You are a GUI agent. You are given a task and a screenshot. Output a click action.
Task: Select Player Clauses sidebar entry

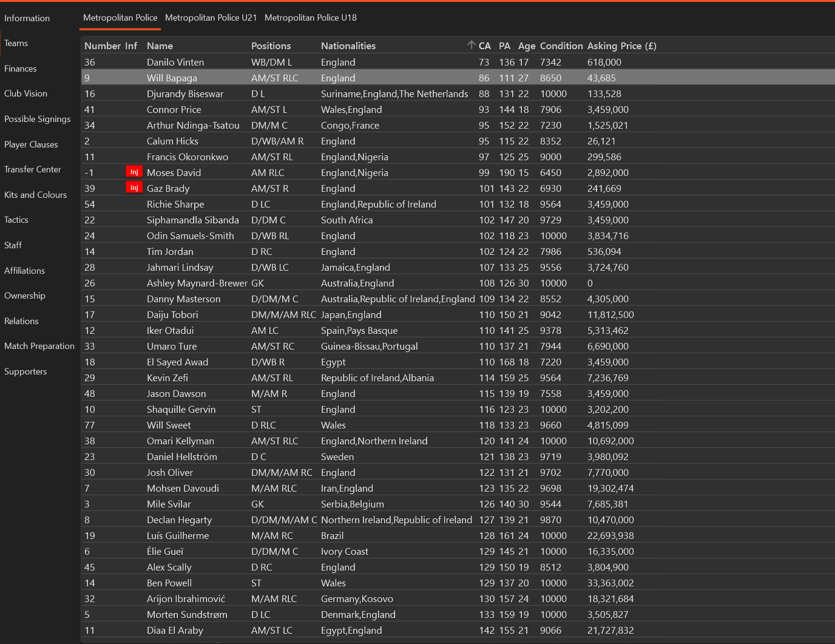pos(32,144)
